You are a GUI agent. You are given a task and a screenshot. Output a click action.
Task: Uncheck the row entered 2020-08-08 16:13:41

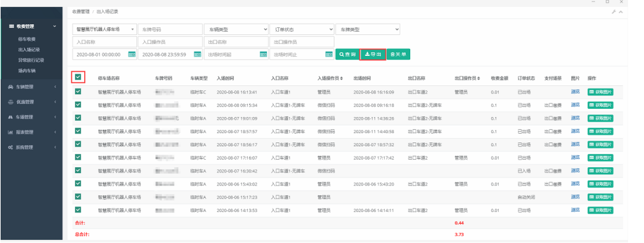(x=78, y=92)
